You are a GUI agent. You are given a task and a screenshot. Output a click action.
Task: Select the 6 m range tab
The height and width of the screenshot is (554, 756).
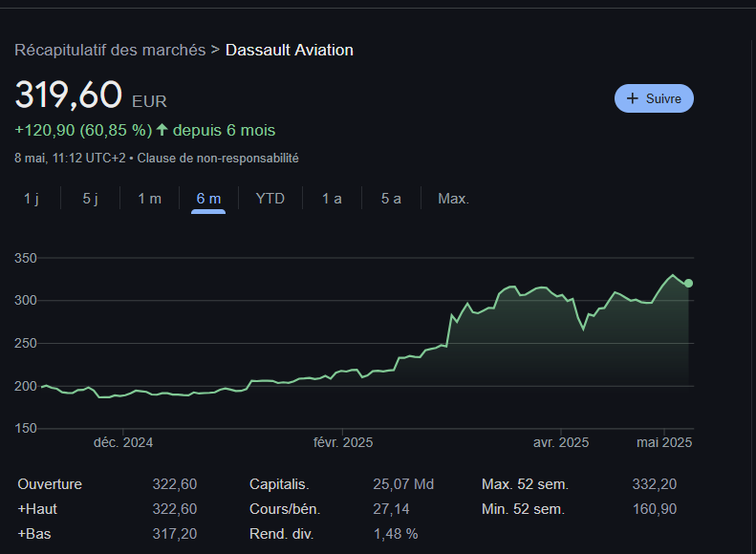(208, 199)
